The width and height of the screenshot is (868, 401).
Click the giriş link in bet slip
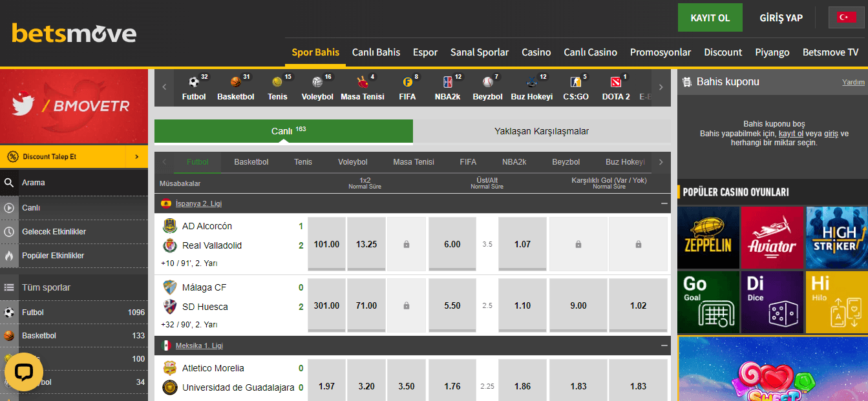pyautogui.click(x=831, y=133)
